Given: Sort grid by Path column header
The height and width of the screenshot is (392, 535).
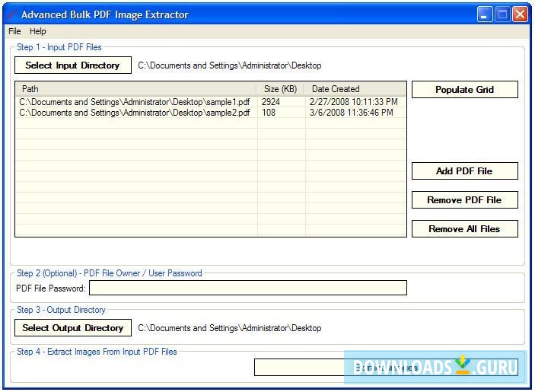Looking at the screenshot, I should pyautogui.click(x=135, y=89).
